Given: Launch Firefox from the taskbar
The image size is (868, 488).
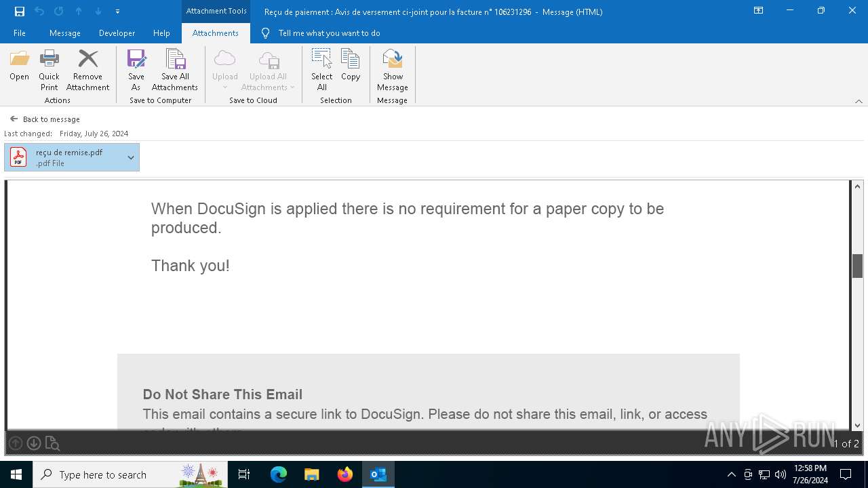Looking at the screenshot, I should 345,474.
